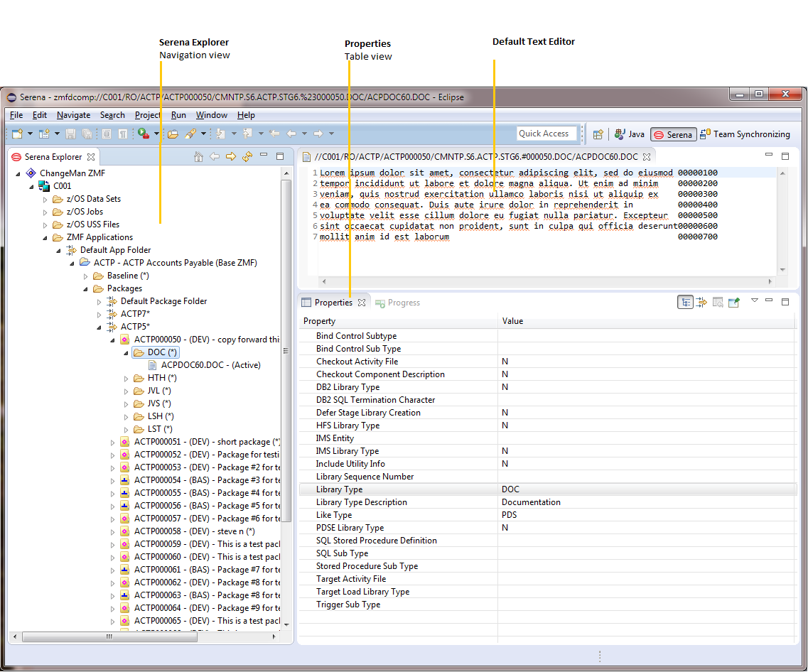Expand the Baseline (*) folder

click(85, 276)
